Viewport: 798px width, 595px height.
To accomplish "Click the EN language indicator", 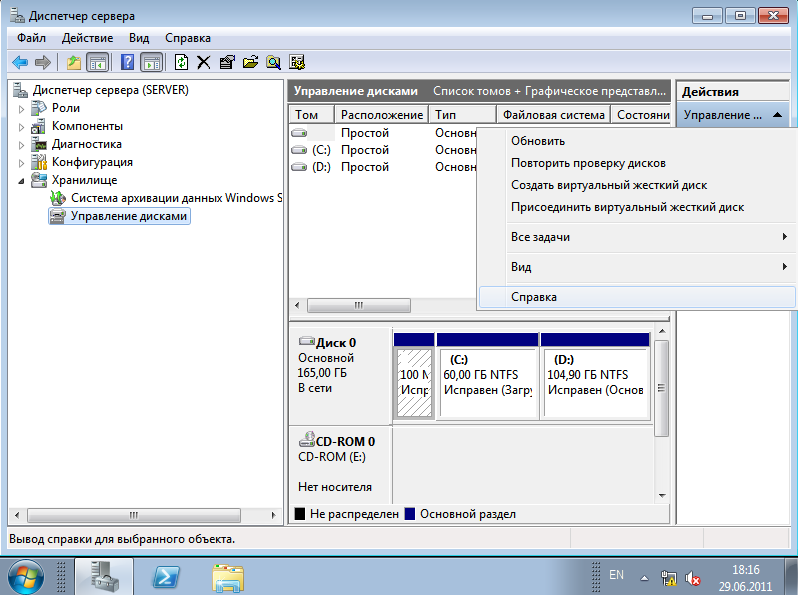I will click(616, 575).
